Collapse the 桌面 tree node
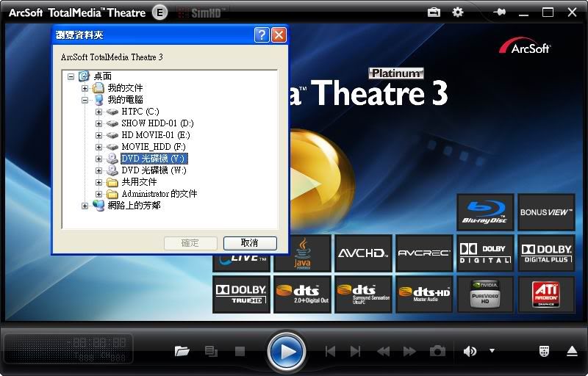 [x=71, y=76]
